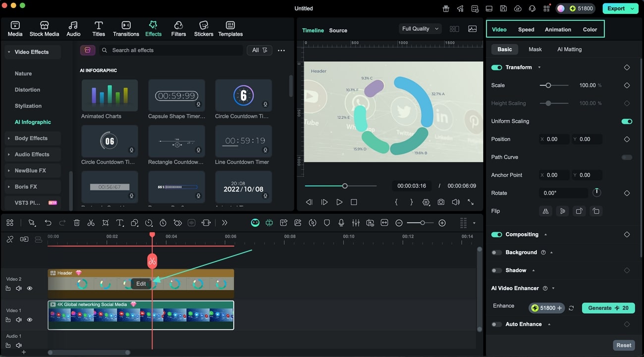Click the Reset button
The height and width of the screenshot is (357, 644).
pos(624,345)
